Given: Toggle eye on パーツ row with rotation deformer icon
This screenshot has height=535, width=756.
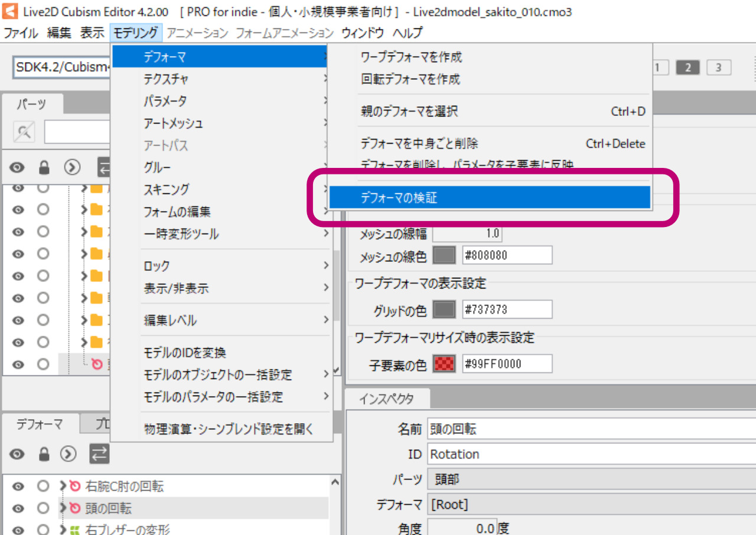Looking at the screenshot, I should (18, 364).
